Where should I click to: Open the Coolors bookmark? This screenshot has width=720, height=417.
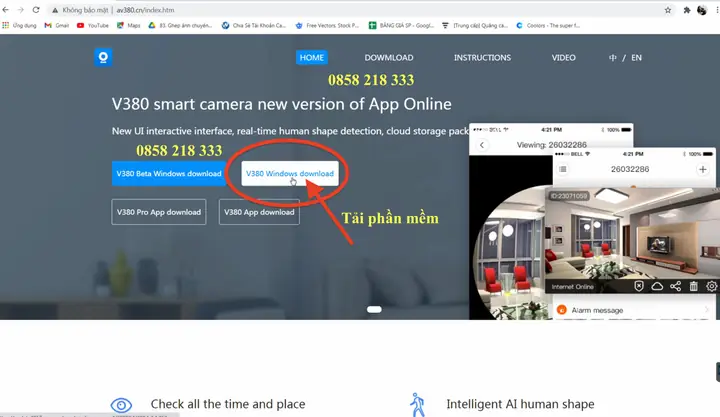[548, 25]
